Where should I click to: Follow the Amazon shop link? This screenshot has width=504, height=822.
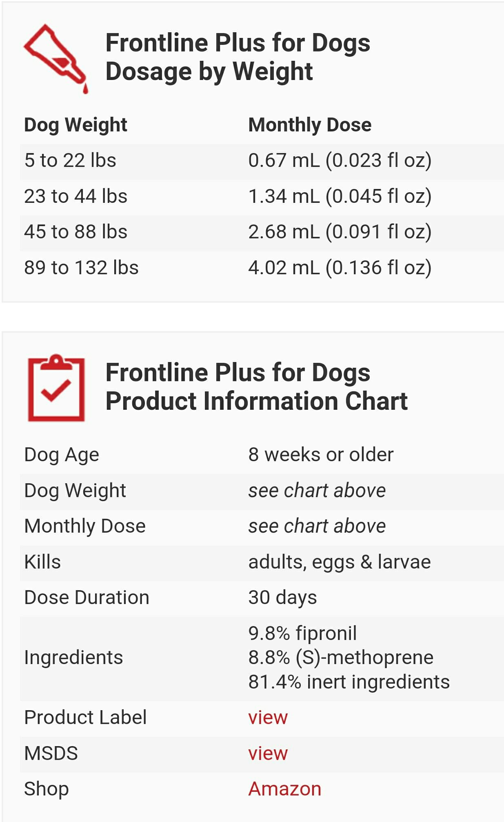tap(284, 789)
